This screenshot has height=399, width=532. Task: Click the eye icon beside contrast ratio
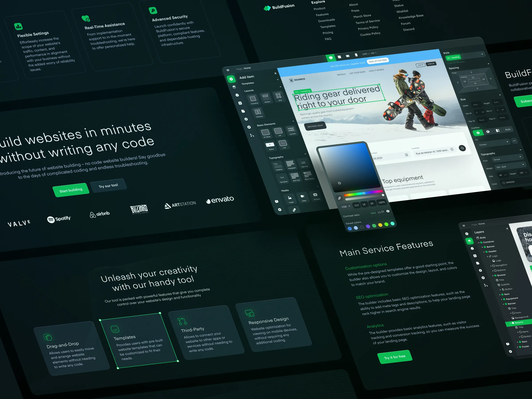point(388,212)
